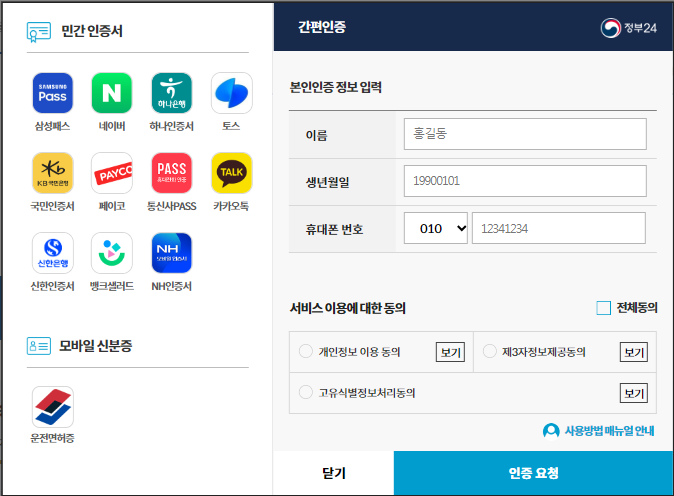The height and width of the screenshot is (496, 674).
Task: Click the 간편인증 header title
Action: (322, 28)
